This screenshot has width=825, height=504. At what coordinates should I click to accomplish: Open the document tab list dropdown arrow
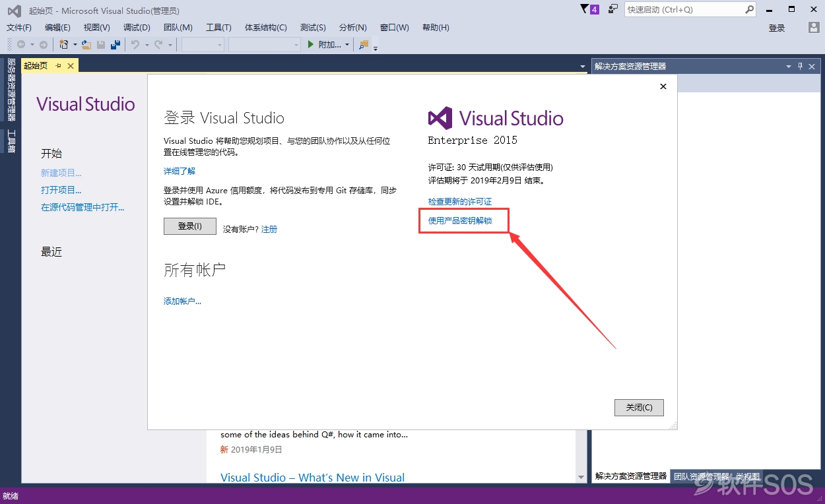click(582, 67)
